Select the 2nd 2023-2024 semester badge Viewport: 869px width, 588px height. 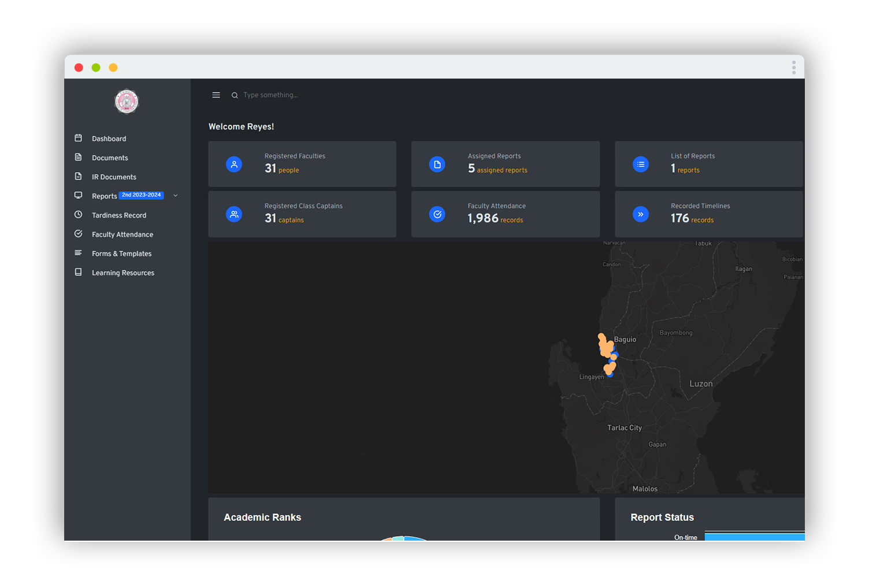click(142, 195)
